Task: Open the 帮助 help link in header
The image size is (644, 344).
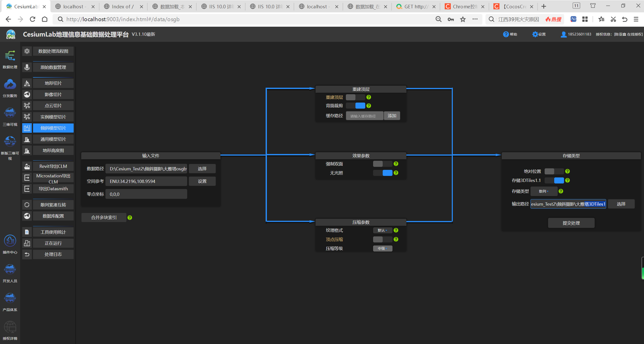Action: pyautogui.click(x=510, y=34)
